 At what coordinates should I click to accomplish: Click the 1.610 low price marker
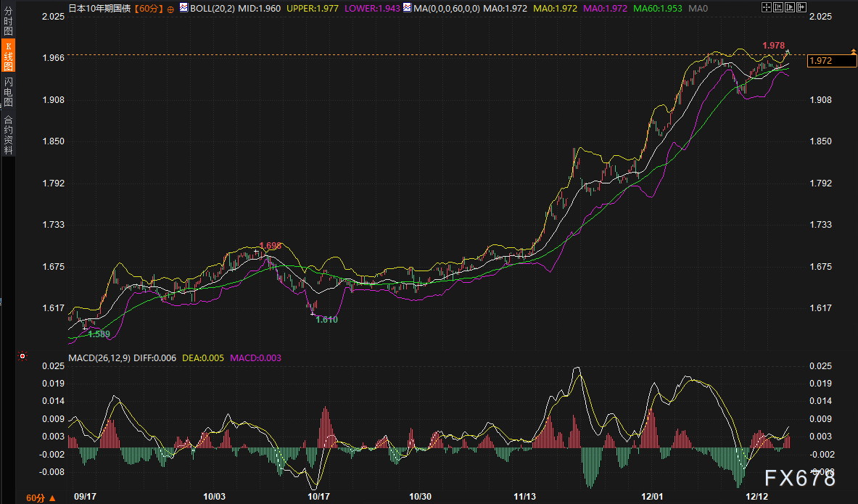326,319
